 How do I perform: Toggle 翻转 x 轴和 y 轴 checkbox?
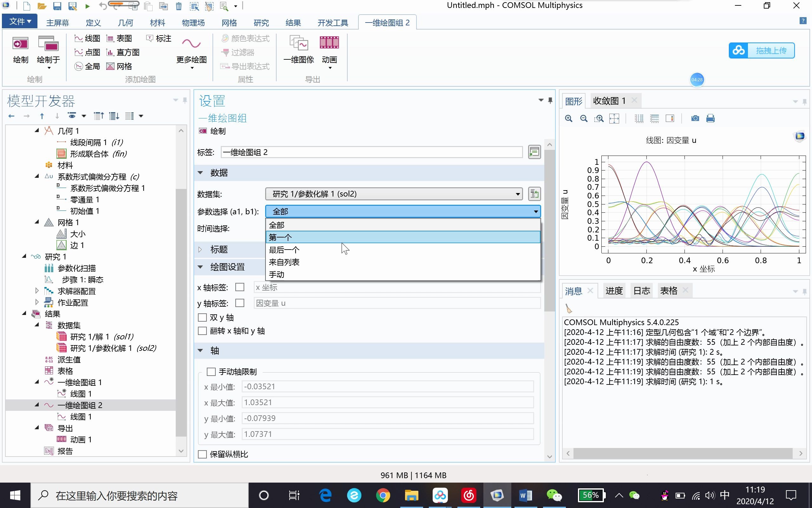[202, 331]
